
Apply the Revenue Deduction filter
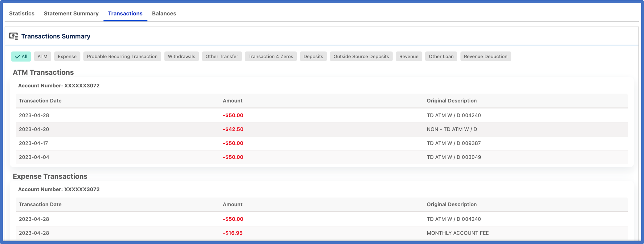point(486,56)
